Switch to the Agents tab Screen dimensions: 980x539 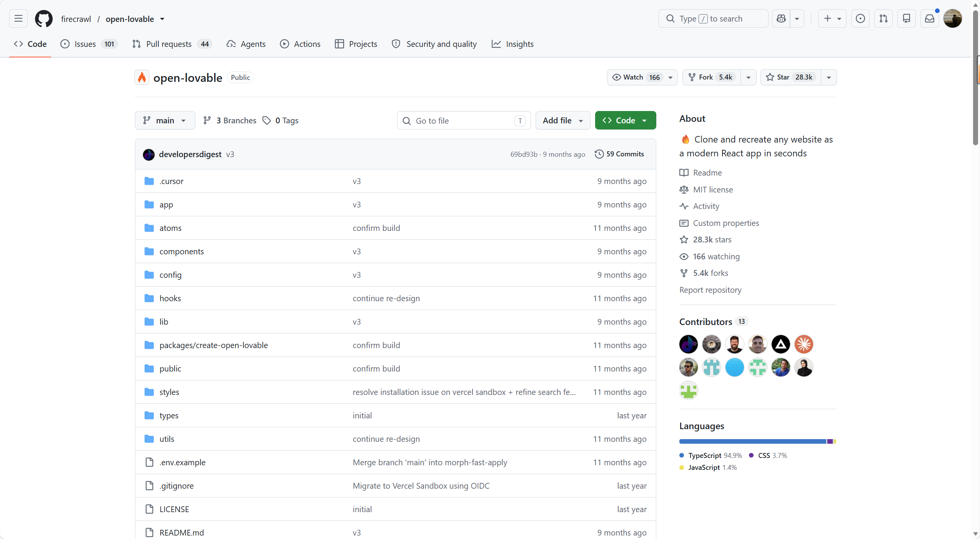coord(246,44)
